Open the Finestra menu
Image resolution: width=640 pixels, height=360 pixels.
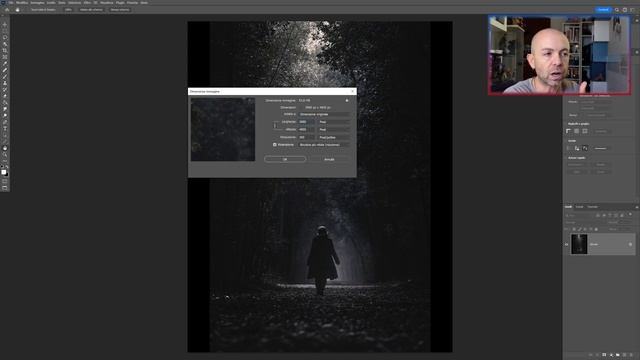(x=132, y=2)
